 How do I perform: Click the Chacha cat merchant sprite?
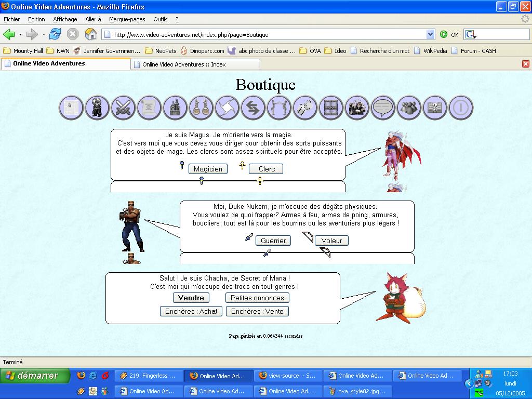(x=401, y=298)
